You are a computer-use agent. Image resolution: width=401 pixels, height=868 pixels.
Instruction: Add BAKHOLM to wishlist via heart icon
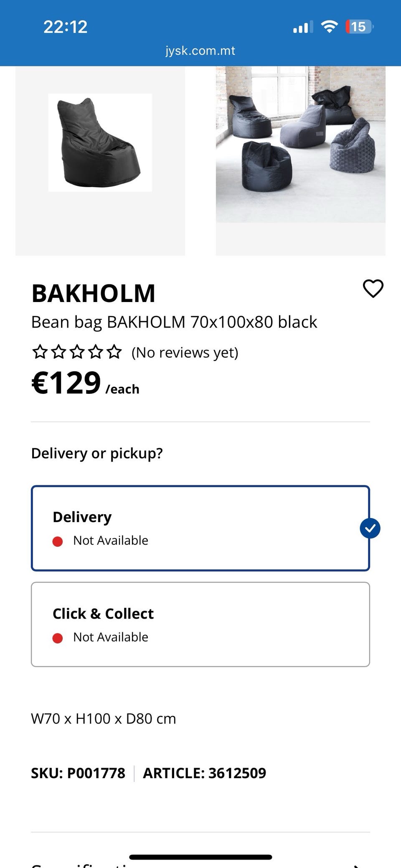(x=373, y=289)
